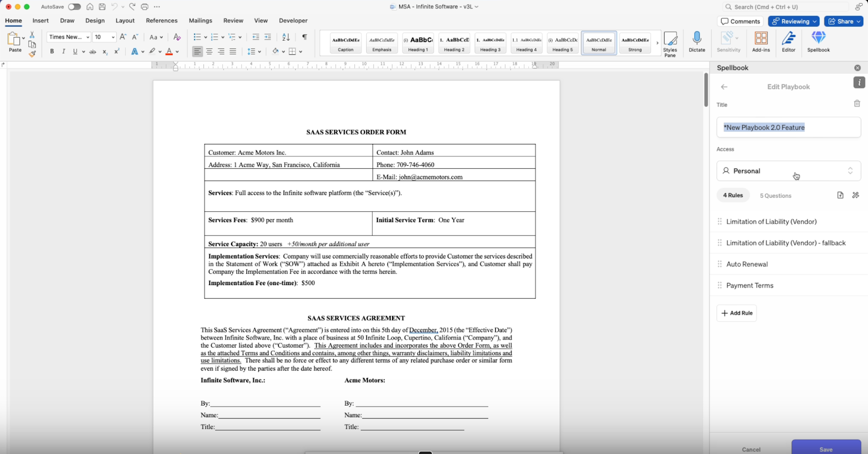Start Dictate microphone
The width and height of the screenshot is (868, 454).
click(697, 42)
